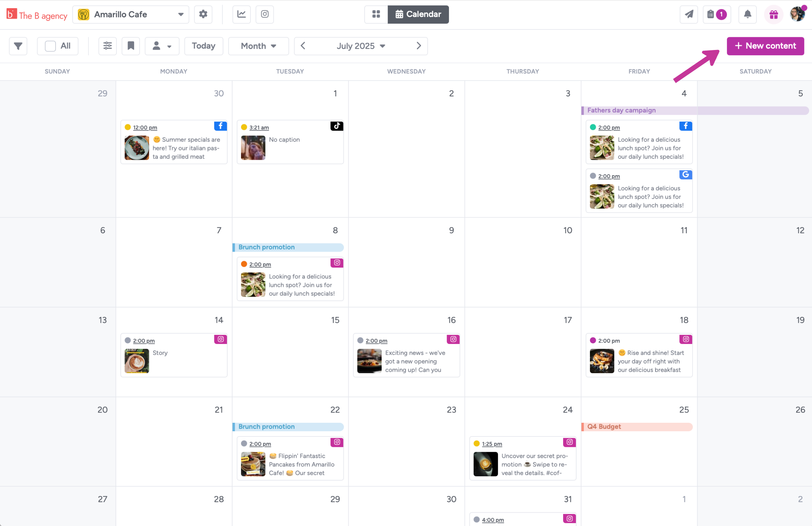Open the Fathers day campaign label bar

click(621, 110)
